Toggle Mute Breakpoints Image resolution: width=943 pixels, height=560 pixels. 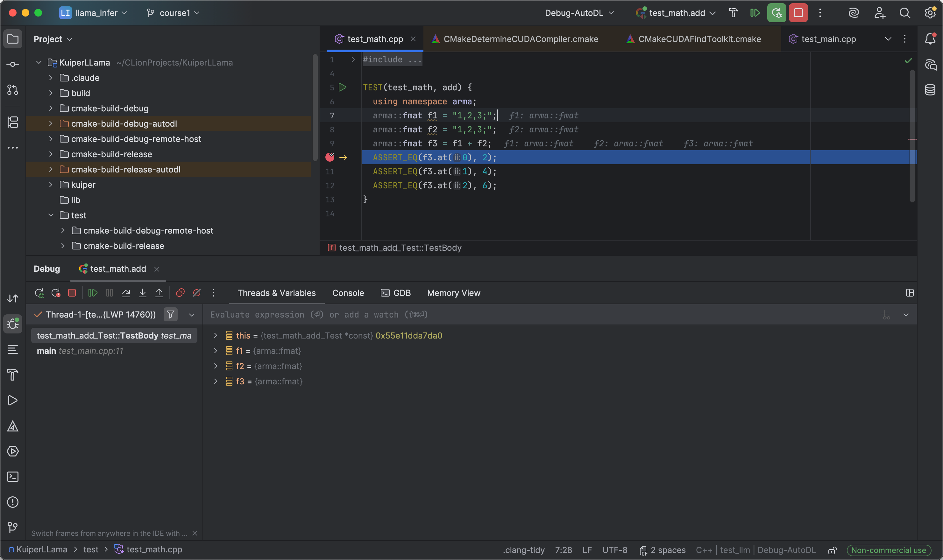pos(197,293)
